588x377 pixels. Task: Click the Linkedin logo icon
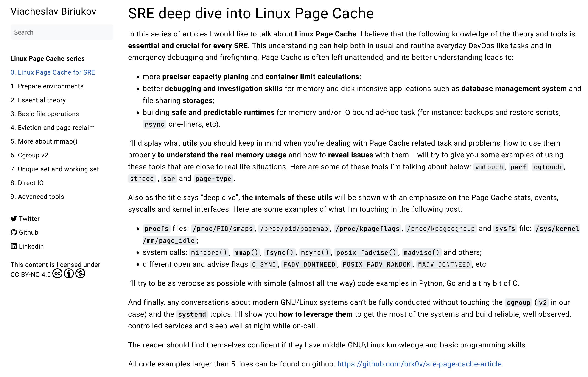click(14, 246)
